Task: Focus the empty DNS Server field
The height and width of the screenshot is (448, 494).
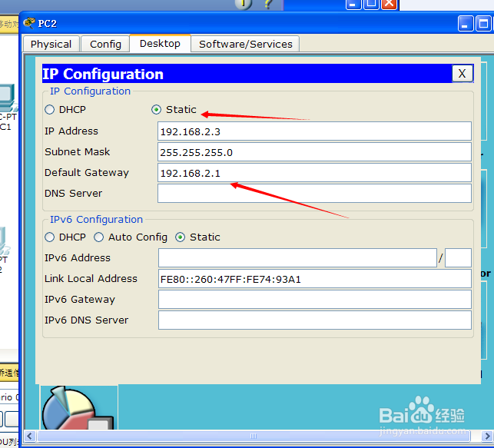Action: pos(314,194)
